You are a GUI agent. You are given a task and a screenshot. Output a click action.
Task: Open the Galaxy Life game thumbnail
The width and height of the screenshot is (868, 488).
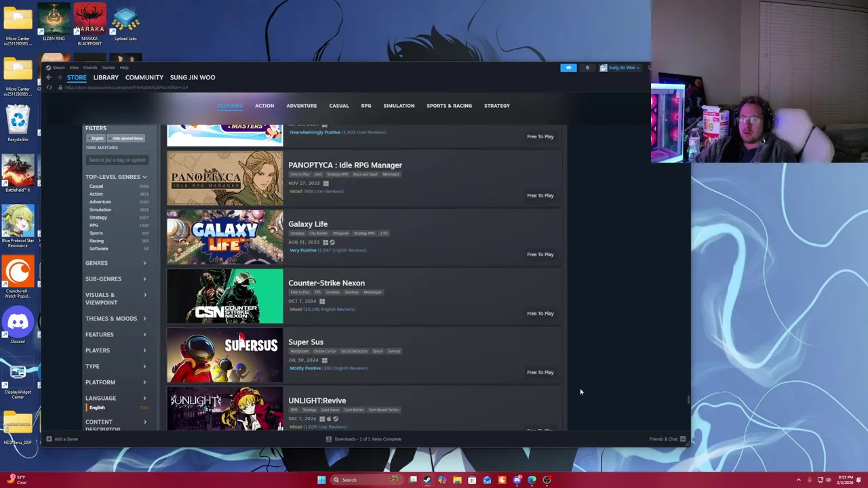tap(225, 237)
